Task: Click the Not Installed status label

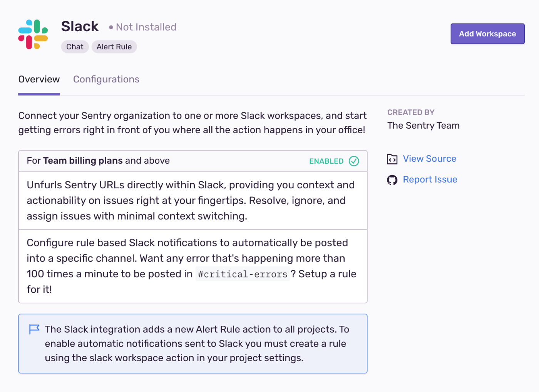Action: [x=146, y=27]
